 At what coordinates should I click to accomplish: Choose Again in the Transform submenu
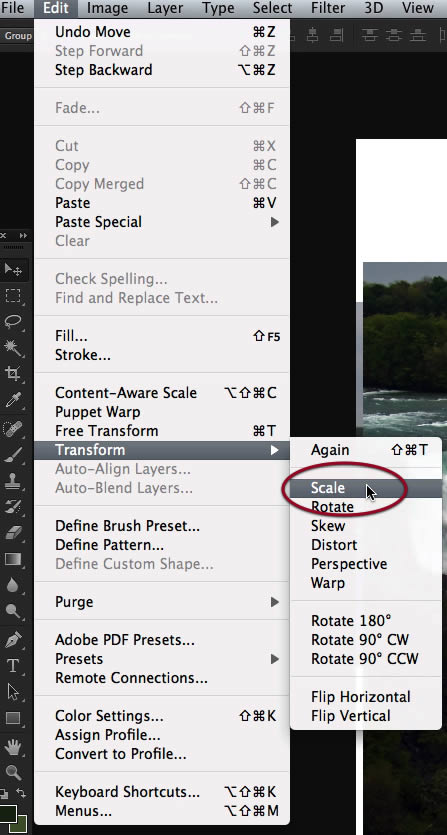[x=366, y=451]
